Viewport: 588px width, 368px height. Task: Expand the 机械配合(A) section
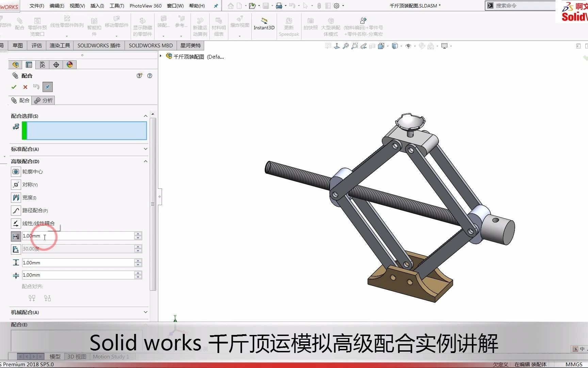[145, 312]
